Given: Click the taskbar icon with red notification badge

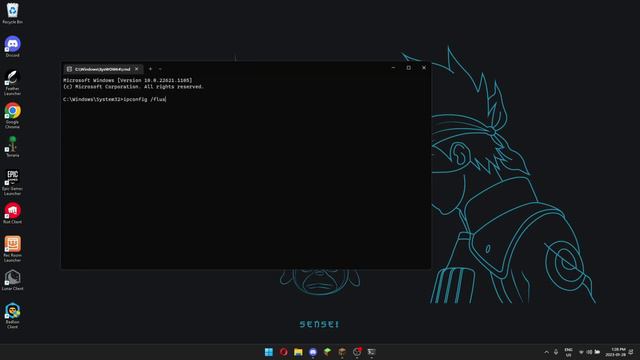Looking at the screenshot, I should (x=357, y=352).
